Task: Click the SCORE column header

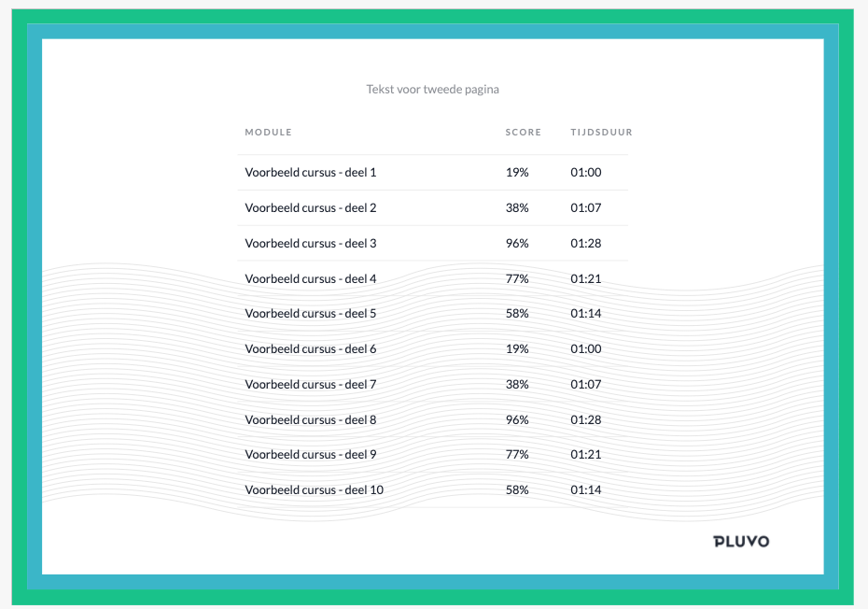Action: pyautogui.click(x=523, y=133)
